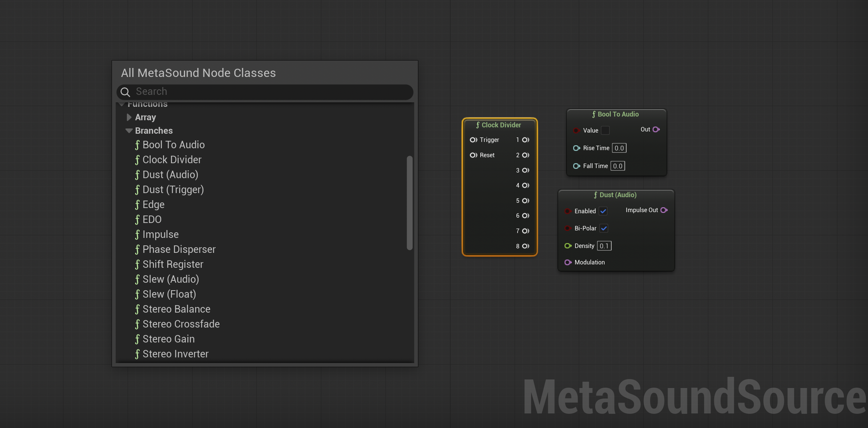Screen dimensions: 868x428
Task: Select Stereo Balance in the list
Action: point(176,309)
